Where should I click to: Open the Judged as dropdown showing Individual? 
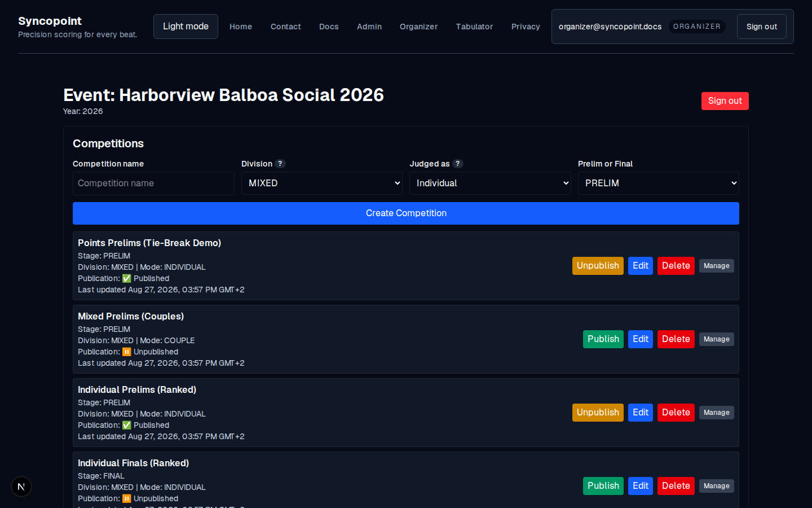[490, 183]
